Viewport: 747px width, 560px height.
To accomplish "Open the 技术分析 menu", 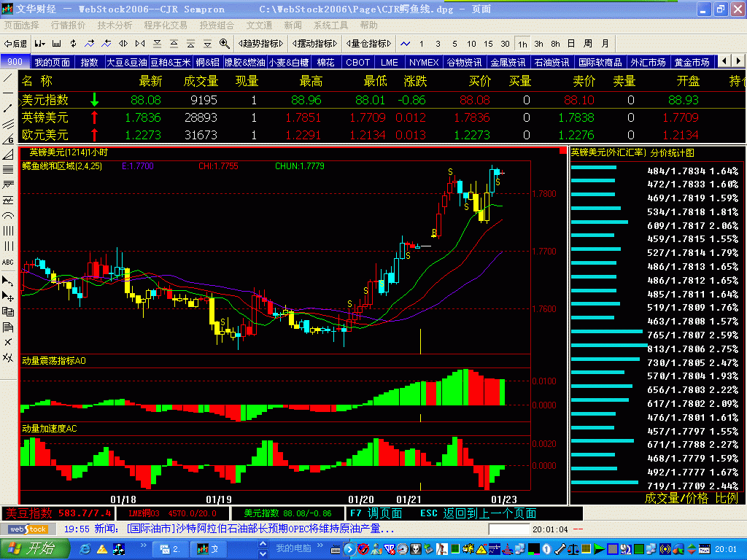I will coord(115,26).
